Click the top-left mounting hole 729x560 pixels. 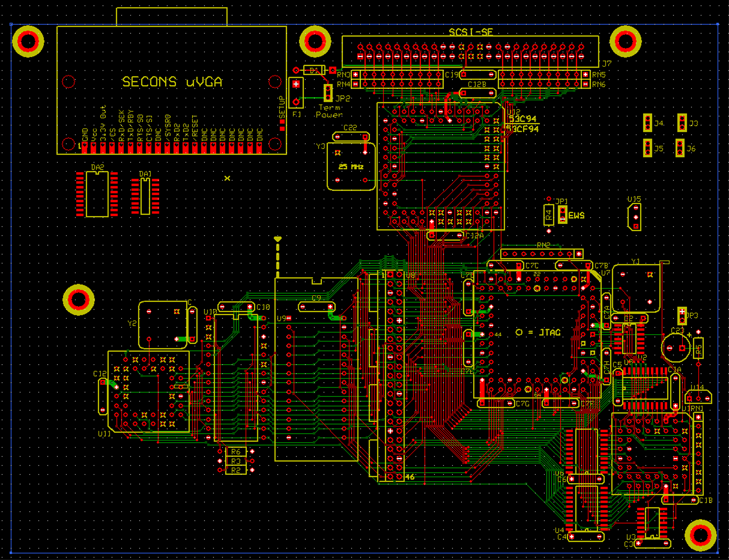point(28,41)
